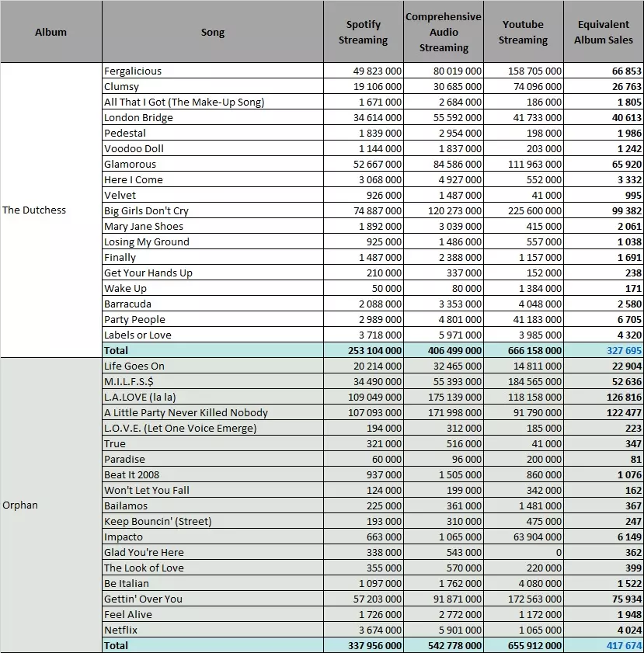The width and height of the screenshot is (644, 653).
Task: Click Fergalicious Spotify value 49 823 000
Action: (x=364, y=71)
